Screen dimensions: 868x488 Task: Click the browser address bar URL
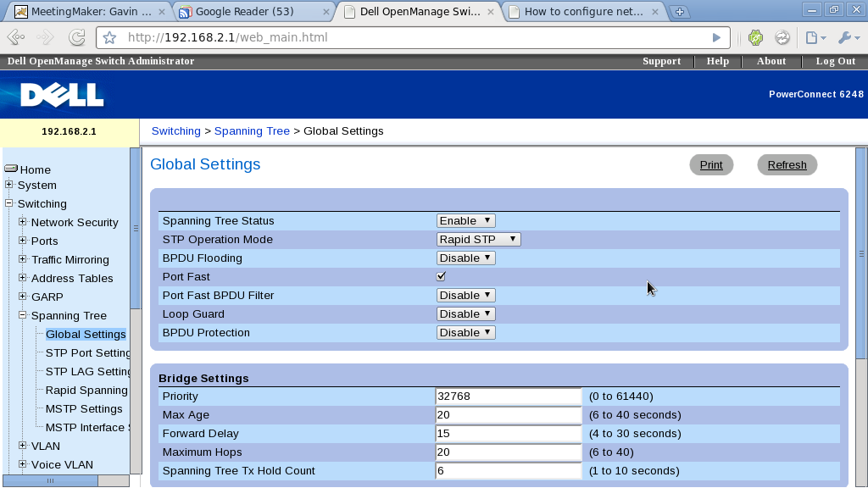[x=227, y=37]
